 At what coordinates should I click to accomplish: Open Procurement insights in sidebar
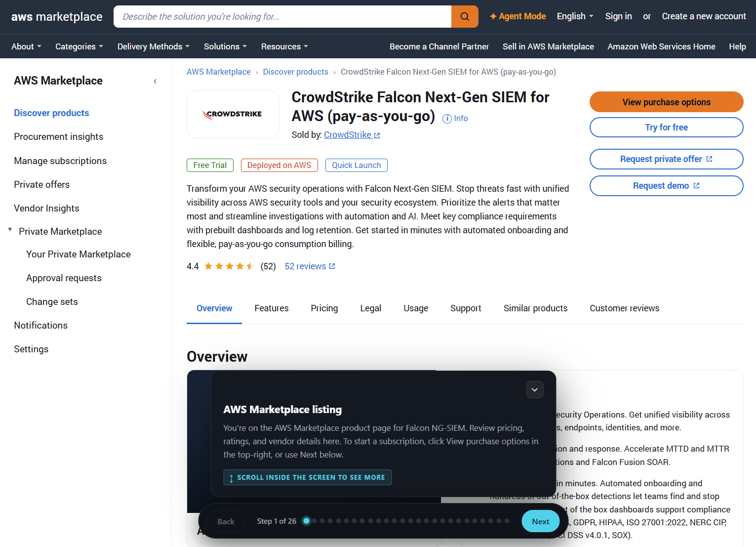59,137
